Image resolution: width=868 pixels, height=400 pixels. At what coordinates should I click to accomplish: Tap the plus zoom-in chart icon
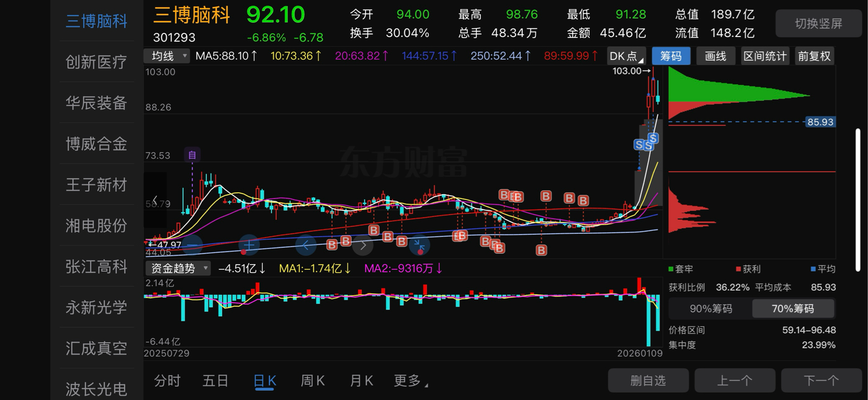(x=249, y=245)
